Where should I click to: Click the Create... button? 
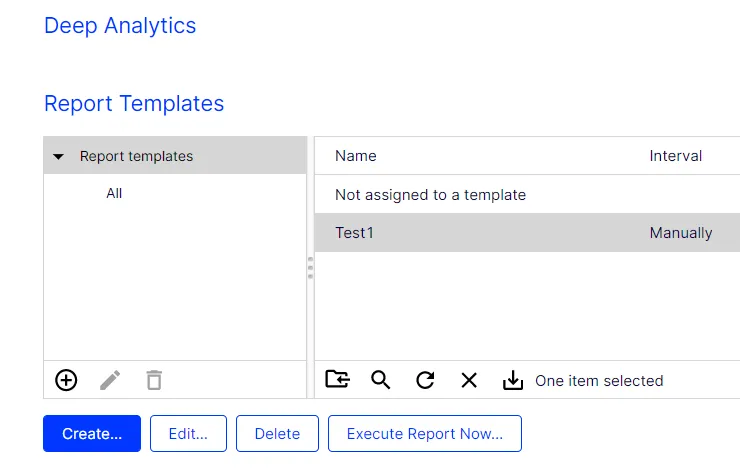click(92, 433)
